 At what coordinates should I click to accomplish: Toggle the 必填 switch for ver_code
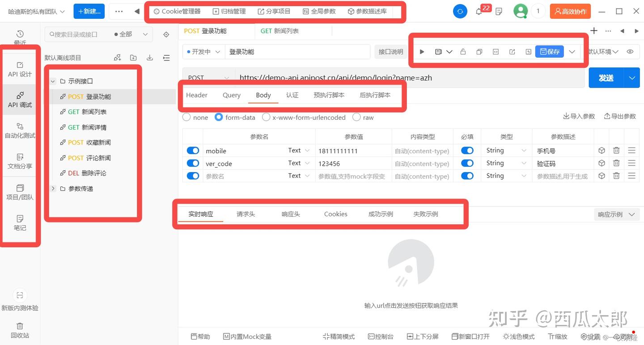pyautogui.click(x=467, y=163)
